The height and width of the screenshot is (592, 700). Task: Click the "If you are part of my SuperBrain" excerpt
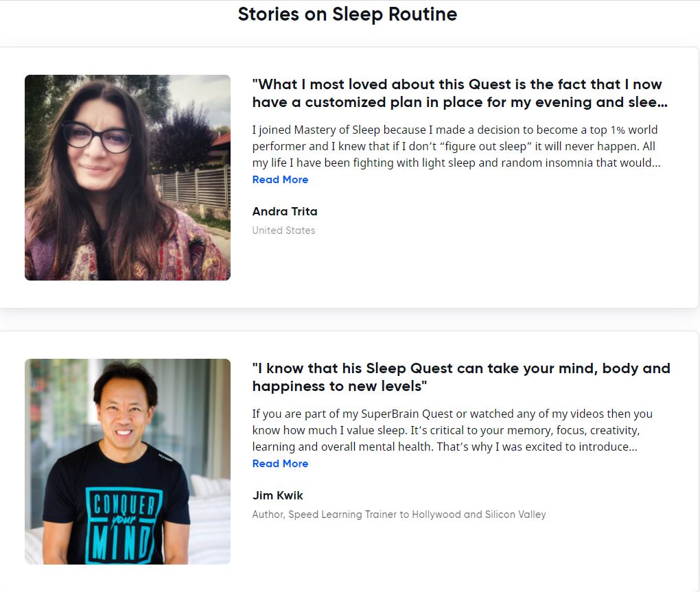click(x=452, y=430)
